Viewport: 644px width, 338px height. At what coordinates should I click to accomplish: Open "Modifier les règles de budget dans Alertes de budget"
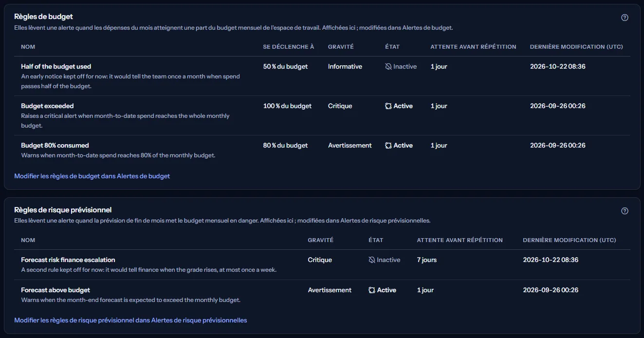coord(92,176)
